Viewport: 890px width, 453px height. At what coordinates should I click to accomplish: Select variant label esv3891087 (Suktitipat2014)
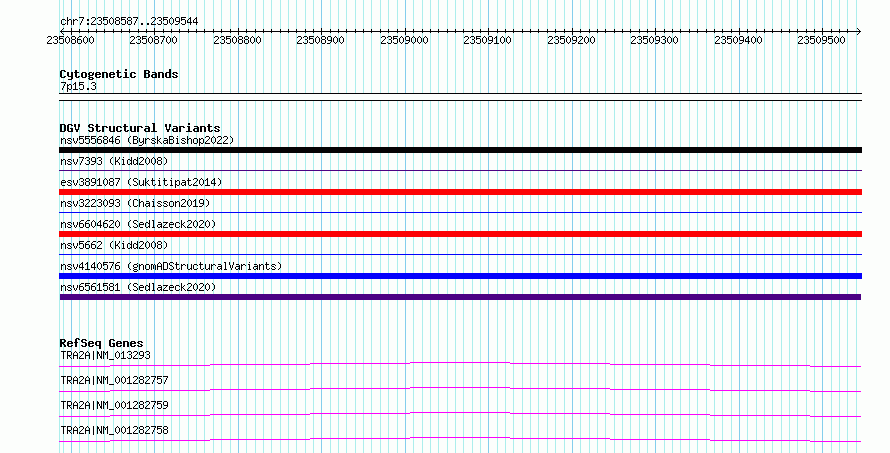pyautogui.click(x=141, y=182)
